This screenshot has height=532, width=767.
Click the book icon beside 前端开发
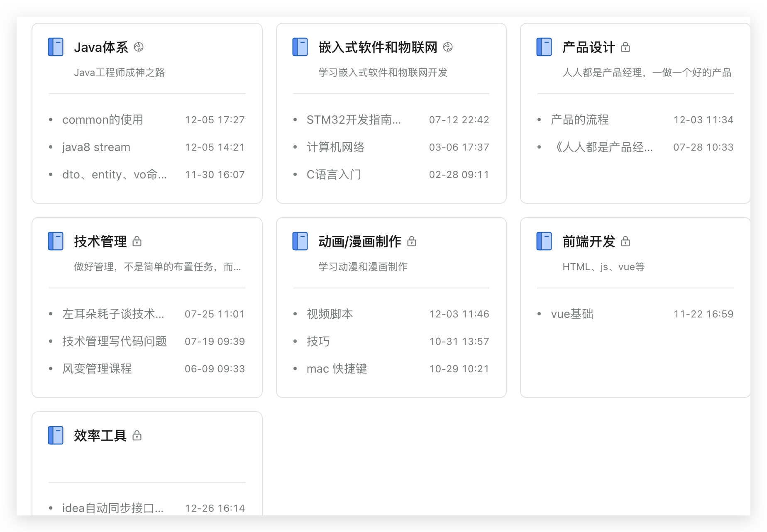click(x=544, y=241)
